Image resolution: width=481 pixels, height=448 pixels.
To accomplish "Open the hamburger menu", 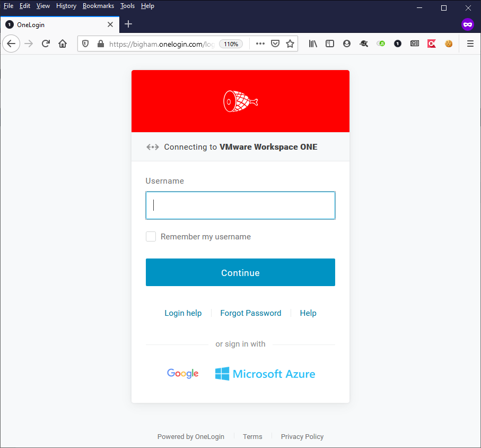I will pos(470,43).
